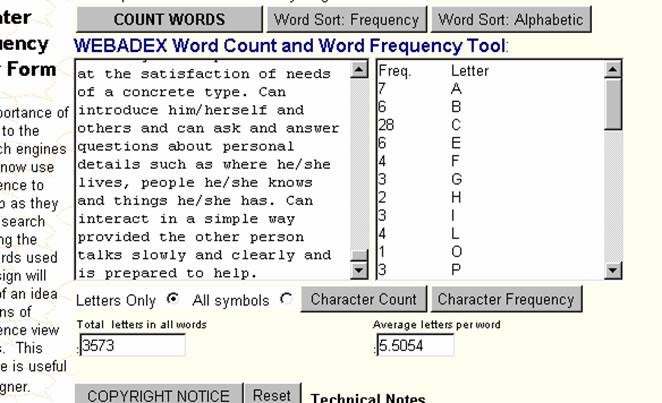Viewport: 662px width, 403px height.
Task: Click the text box up scroll arrow
Action: (359, 69)
